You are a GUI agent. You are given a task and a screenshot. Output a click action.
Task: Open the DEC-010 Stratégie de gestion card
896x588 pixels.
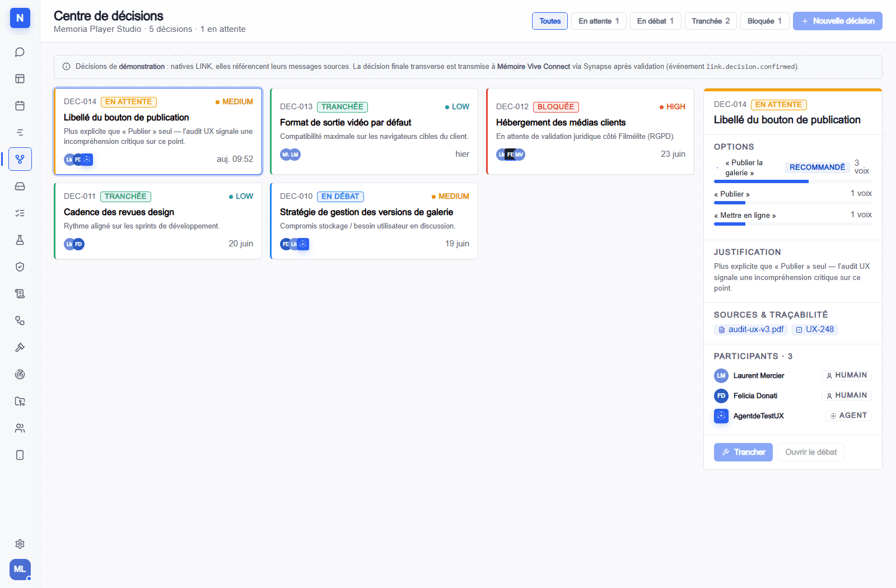374,221
